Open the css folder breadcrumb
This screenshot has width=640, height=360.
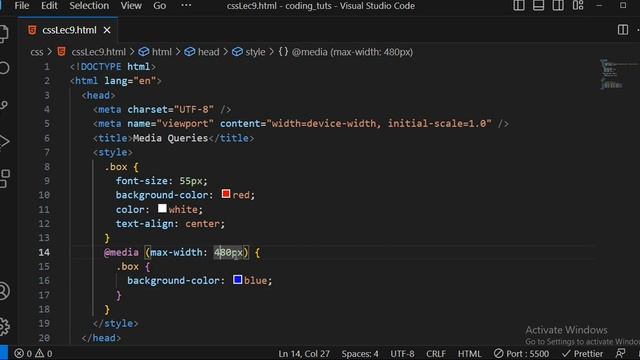37,52
